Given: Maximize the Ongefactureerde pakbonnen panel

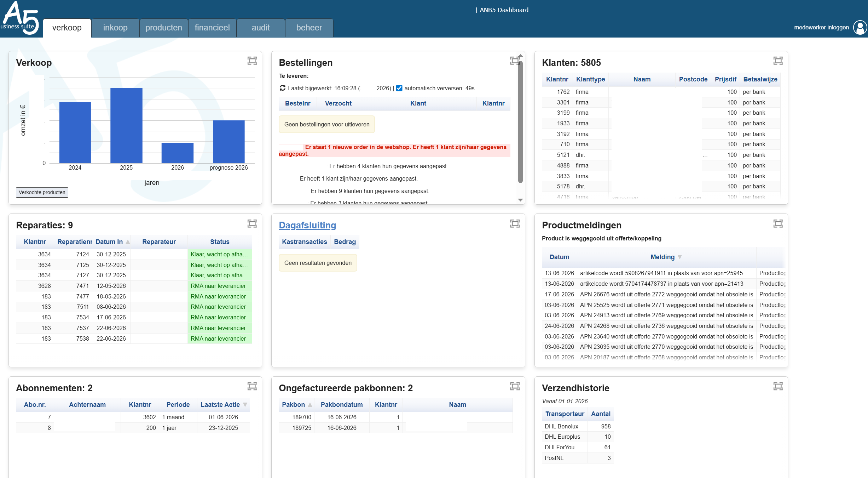Looking at the screenshot, I should 515,386.
